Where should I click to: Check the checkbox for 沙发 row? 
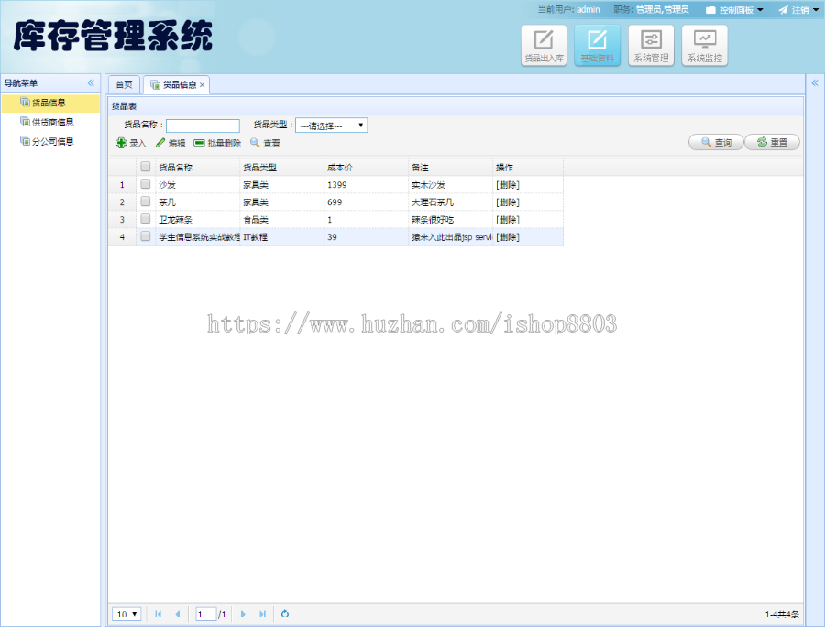point(146,184)
